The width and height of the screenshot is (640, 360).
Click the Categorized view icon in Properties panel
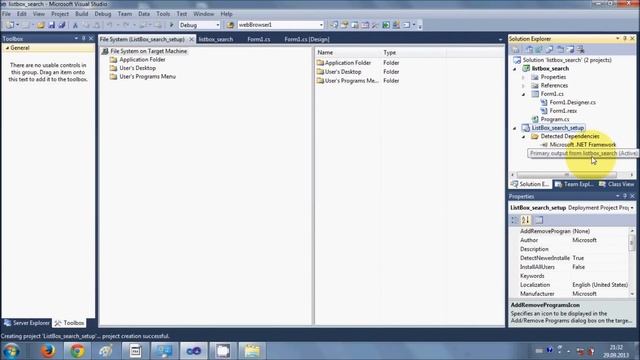(515, 220)
